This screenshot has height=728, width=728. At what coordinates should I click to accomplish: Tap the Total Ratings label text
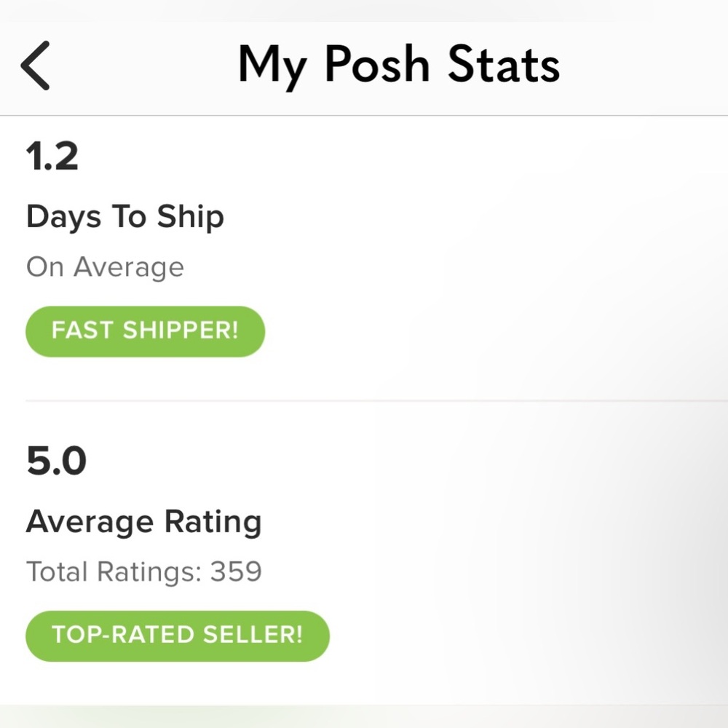(114, 571)
